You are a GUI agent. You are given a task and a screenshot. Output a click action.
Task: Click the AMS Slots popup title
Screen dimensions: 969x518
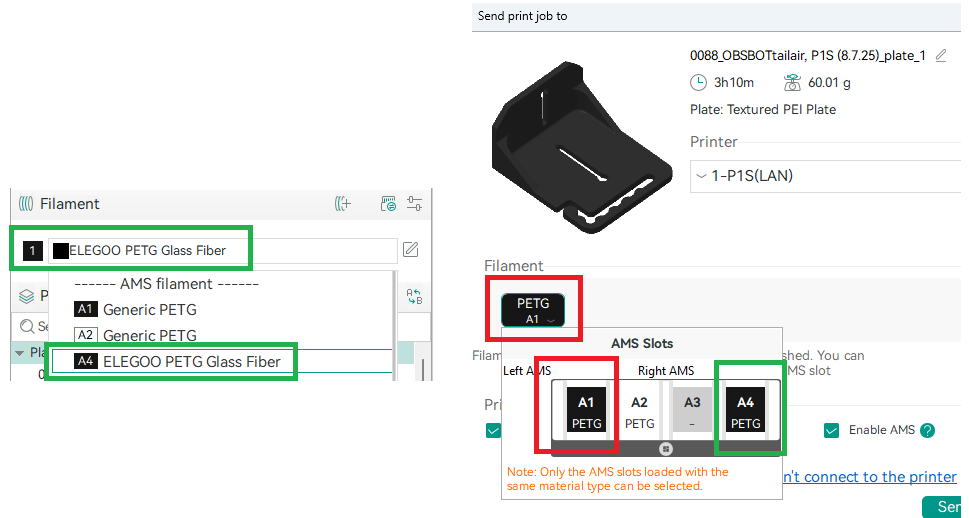point(642,344)
